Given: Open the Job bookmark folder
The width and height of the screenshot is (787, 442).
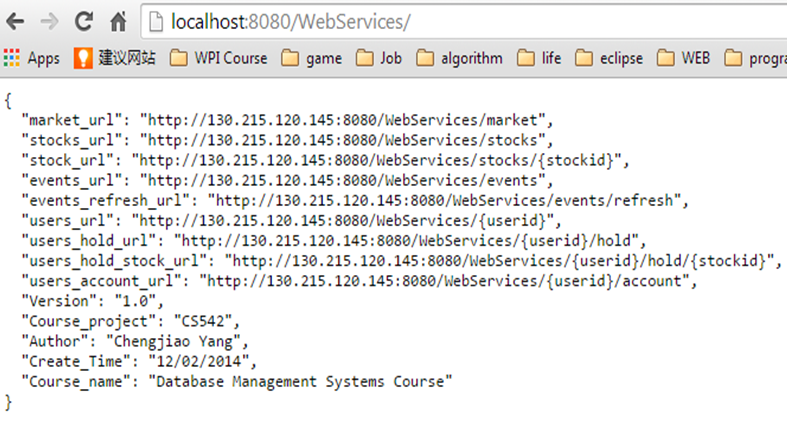Looking at the screenshot, I should [x=379, y=58].
